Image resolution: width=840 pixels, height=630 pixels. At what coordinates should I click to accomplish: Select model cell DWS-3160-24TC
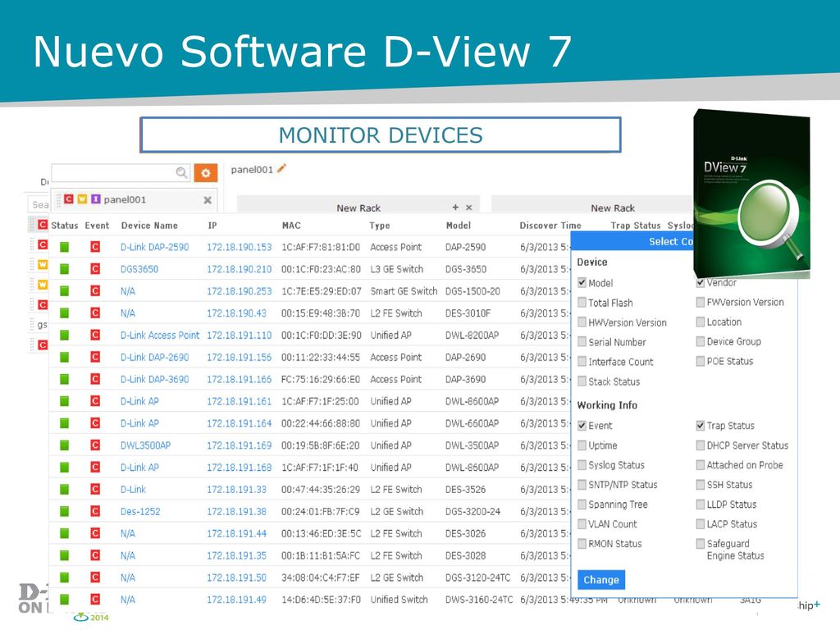479,600
